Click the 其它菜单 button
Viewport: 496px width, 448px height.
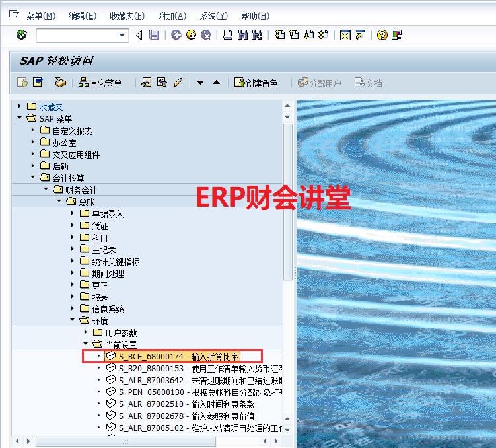pos(100,83)
